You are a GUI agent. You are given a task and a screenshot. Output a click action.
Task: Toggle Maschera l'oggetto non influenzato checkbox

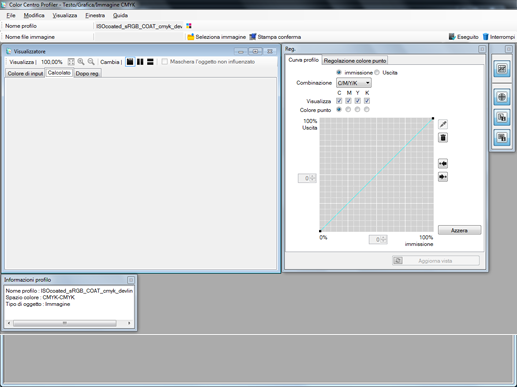tap(165, 62)
